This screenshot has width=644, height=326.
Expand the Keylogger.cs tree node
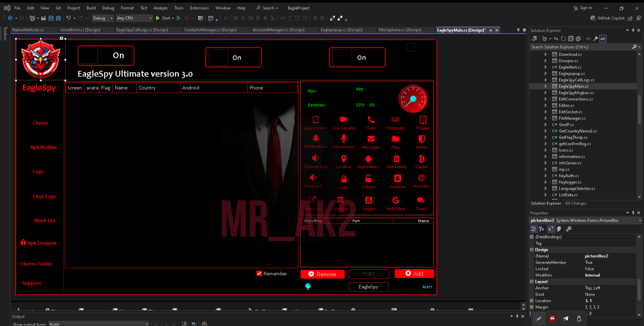coord(546,182)
